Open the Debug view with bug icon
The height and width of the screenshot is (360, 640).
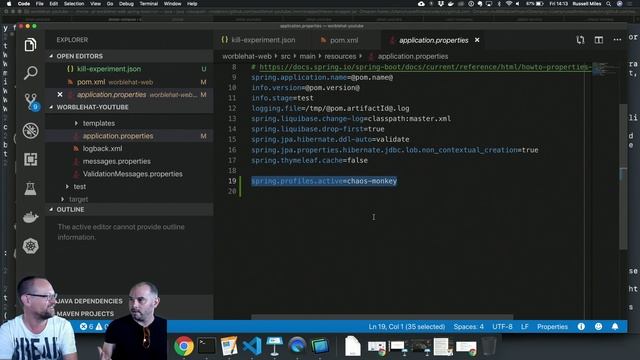coord(30,131)
